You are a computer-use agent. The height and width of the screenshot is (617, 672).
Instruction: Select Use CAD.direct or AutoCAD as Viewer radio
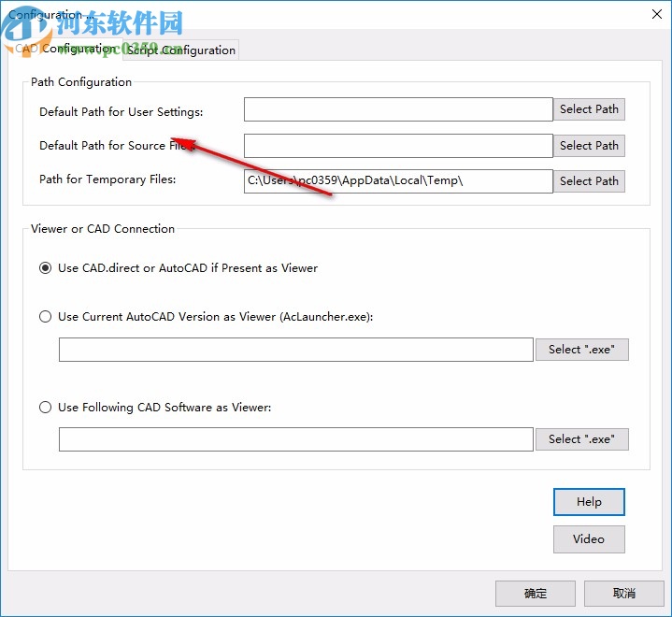(x=45, y=268)
